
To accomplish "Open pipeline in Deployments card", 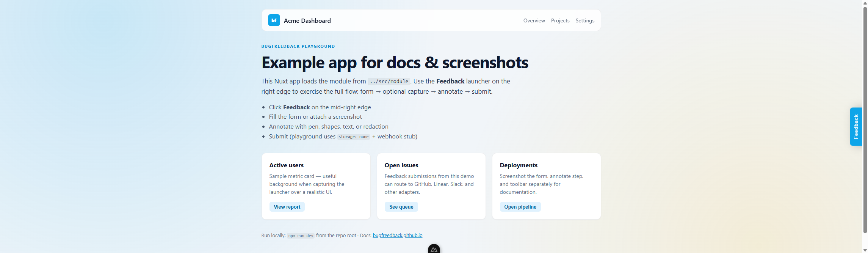I will coord(520,207).
